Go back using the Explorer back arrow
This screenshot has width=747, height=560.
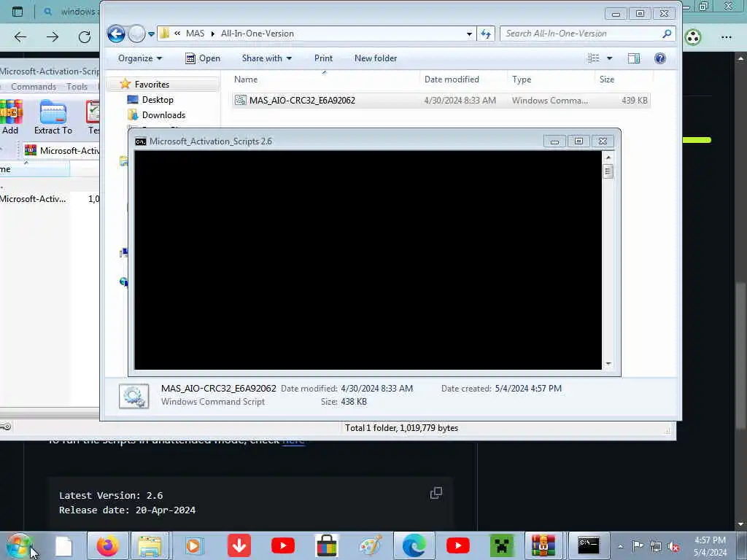[116, 34]
